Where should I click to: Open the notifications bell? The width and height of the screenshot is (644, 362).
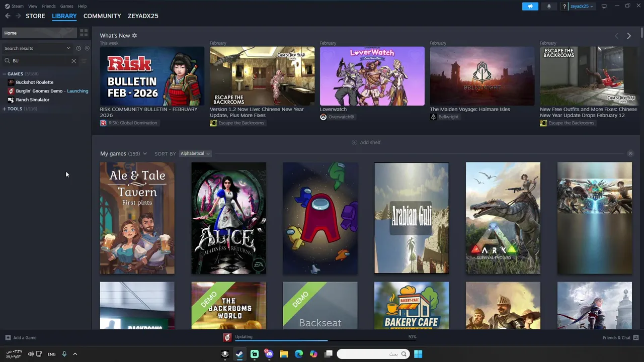[549, 6]
